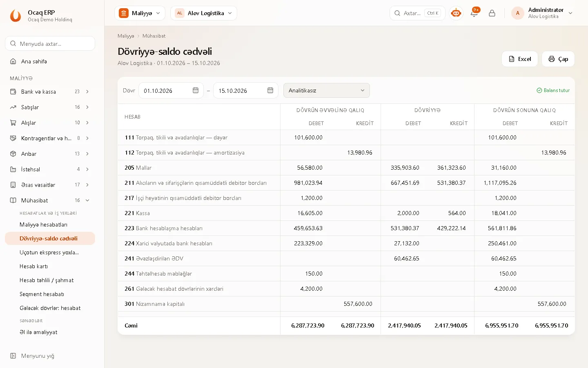Print with the Çap button
Screen dimensions: 588x368
coord(558,59)
